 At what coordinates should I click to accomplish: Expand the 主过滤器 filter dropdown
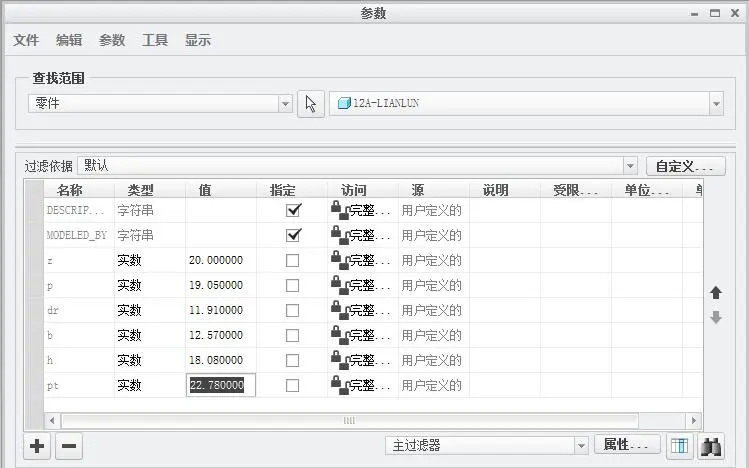coord(581,446)
